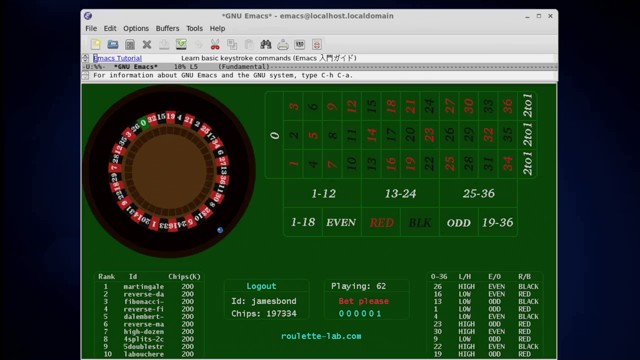This screenshot has height=360, width=640.
Task: Click the Cut scissors icon
Action: coord(215,44)
